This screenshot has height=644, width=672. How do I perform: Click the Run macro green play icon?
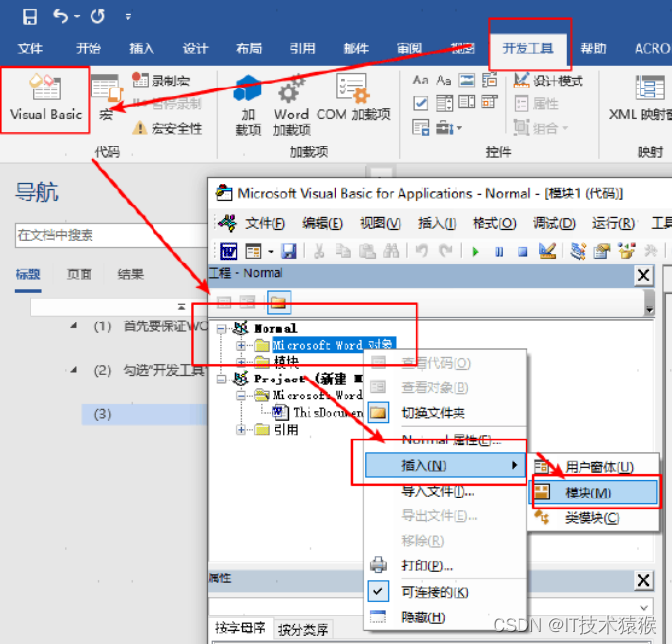coord(475,252)
